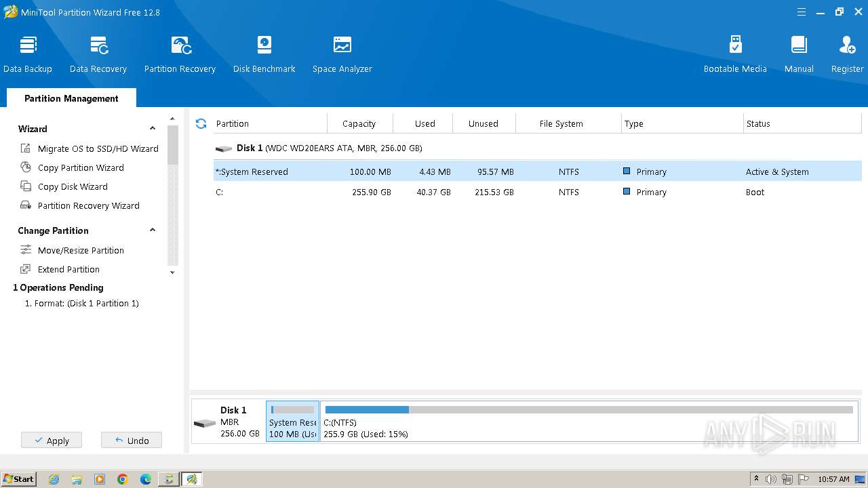This screenshot has width=868, height=488.
Task: Sort by the Unused column header
Action: tap(484, 123)
